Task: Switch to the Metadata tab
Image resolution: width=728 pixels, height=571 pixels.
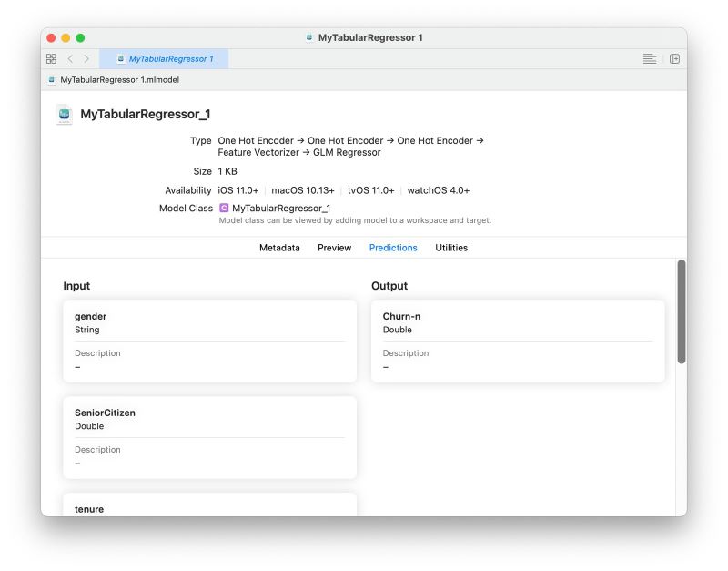Action: (x=279, y=248)
